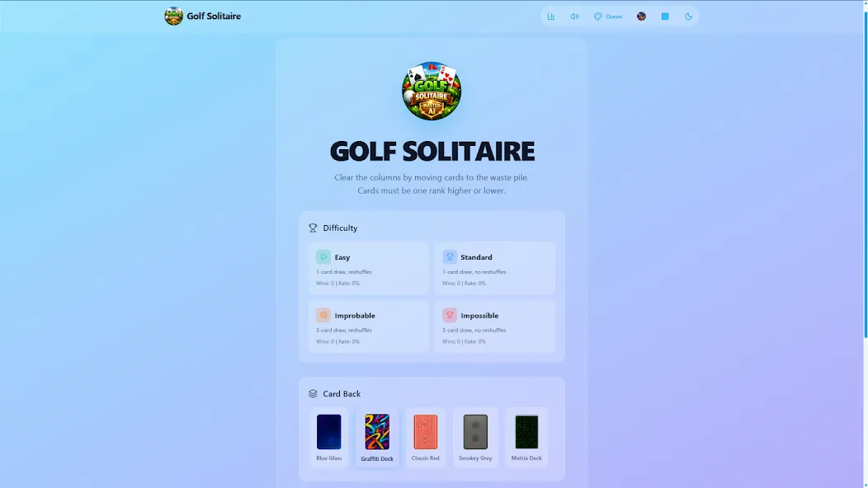Click the GOLF SOLITAIRE main title
Viewport: 868px width, 488px height.
point(432,151)
